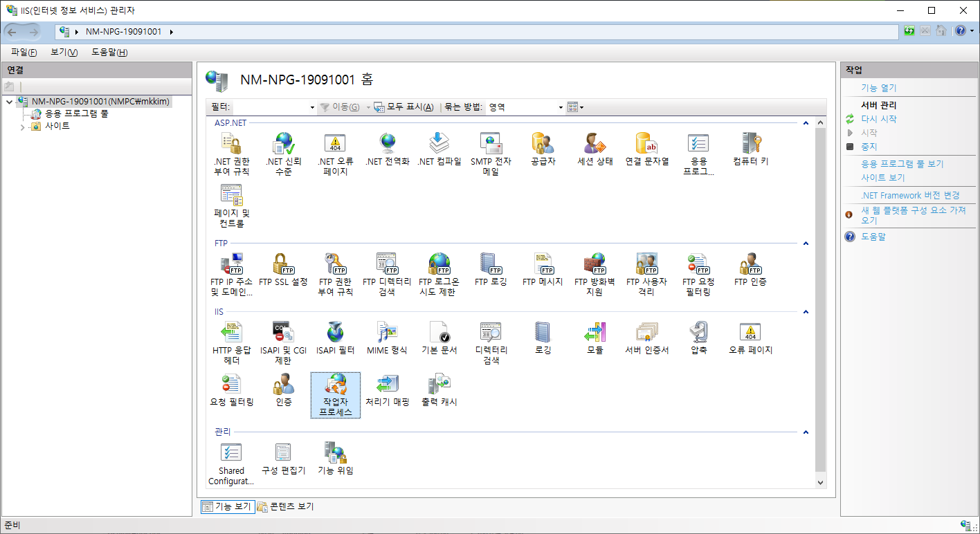Viewport: 980px width, 534px height.
Task: Expand the 사이트 tree node
Action: pos(22,127)
